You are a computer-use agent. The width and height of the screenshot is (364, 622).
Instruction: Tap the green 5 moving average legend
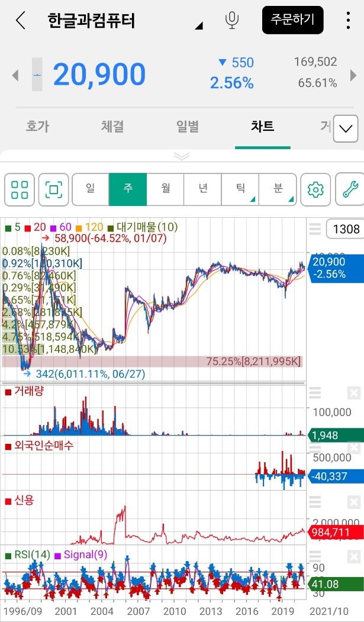[12, 227]
